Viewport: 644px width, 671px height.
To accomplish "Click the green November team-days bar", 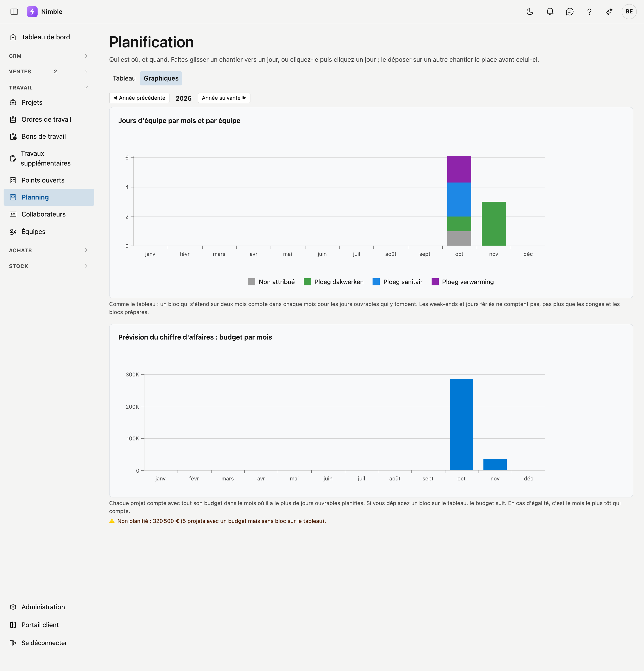I will [x=494, y=223].
